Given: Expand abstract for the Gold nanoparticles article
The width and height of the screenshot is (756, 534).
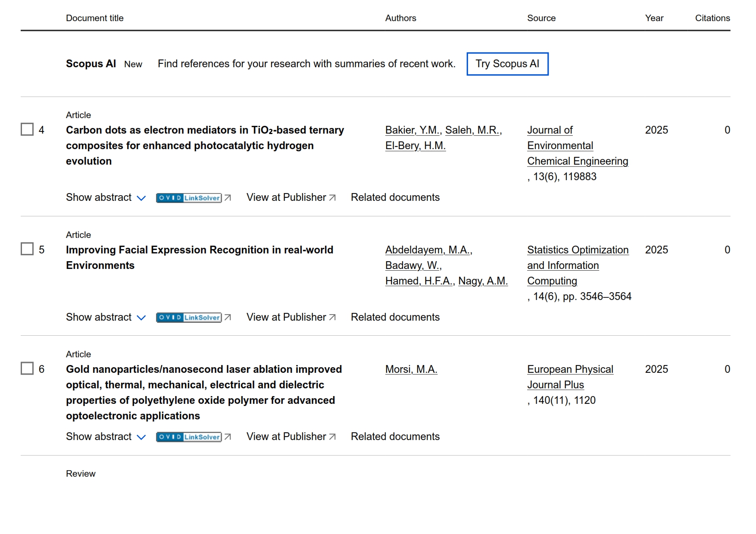Looking at the screenshot, I should (x=106, y=437).
